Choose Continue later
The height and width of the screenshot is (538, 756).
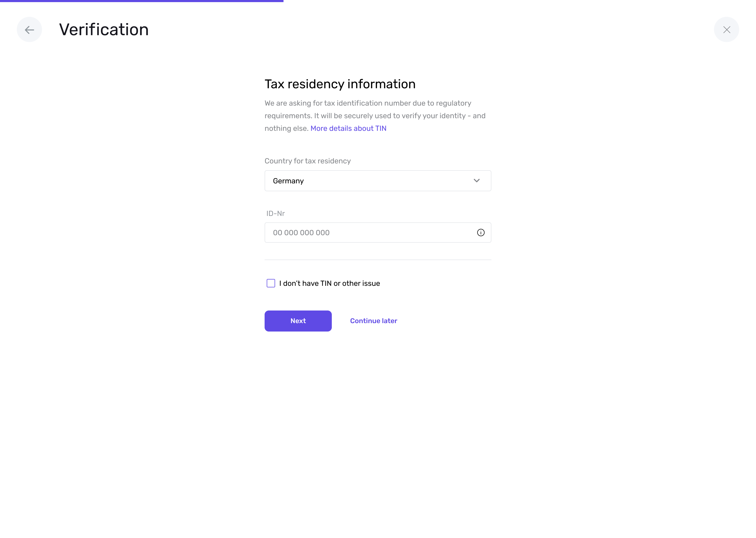(x=373, y=321)
